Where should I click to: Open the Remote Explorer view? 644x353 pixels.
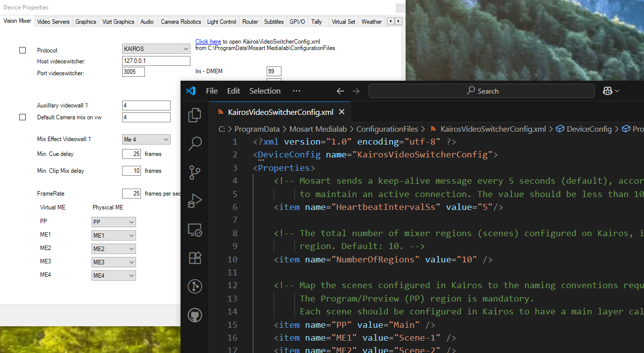pyautogui.click(x=195, y=229)
